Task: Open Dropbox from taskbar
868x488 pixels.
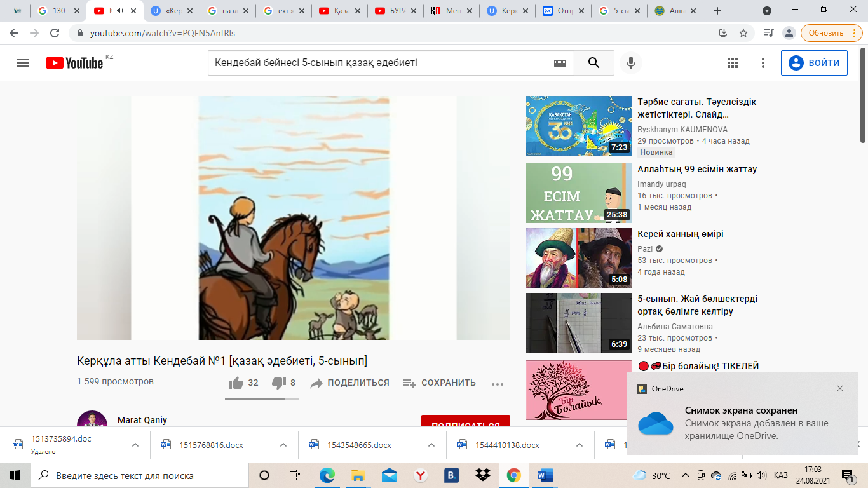Action: [482, 475]
